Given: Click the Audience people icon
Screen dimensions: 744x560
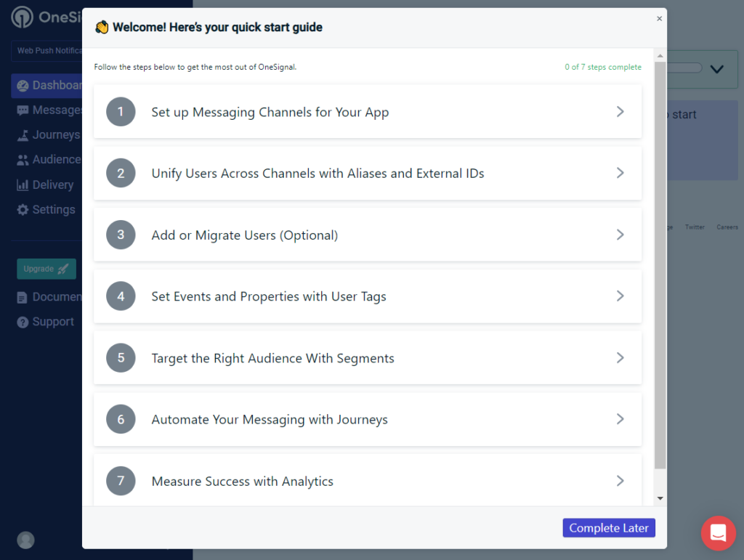Looking at the screenshot, I should [x=23, y=161].
